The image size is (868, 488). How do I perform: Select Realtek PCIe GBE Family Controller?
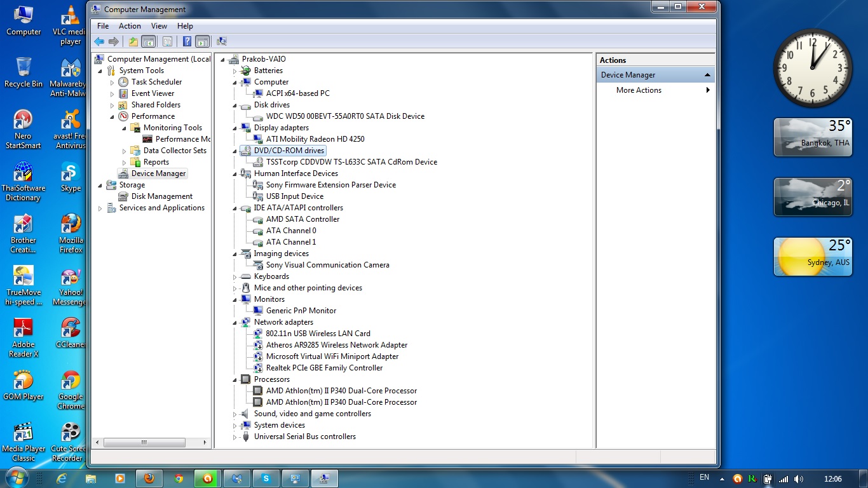click(324, 368)
